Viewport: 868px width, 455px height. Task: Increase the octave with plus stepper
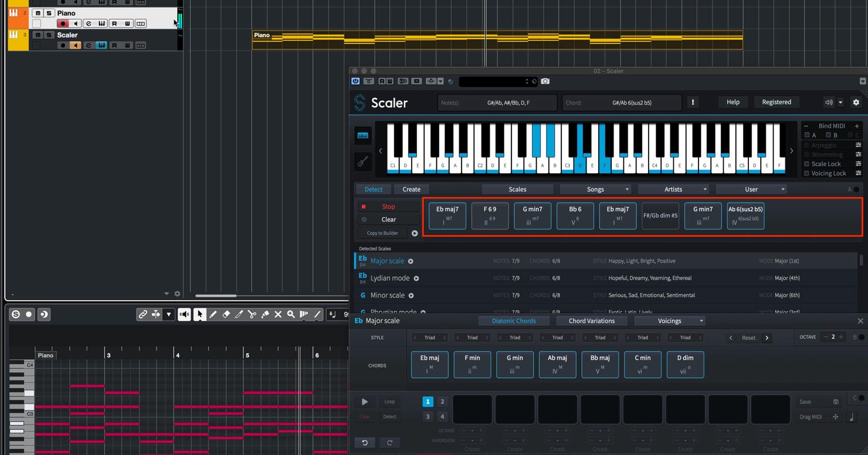click(841, 337)
